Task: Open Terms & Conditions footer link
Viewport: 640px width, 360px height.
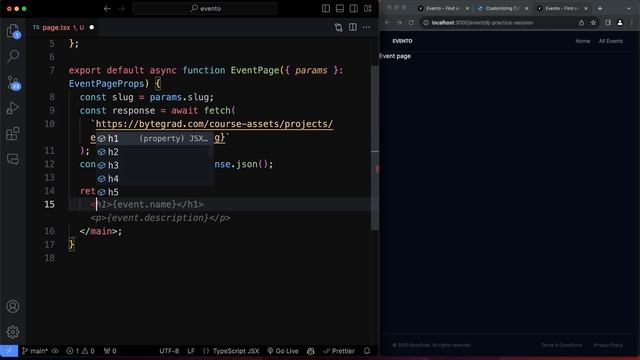Action: [x=561, y=345]
